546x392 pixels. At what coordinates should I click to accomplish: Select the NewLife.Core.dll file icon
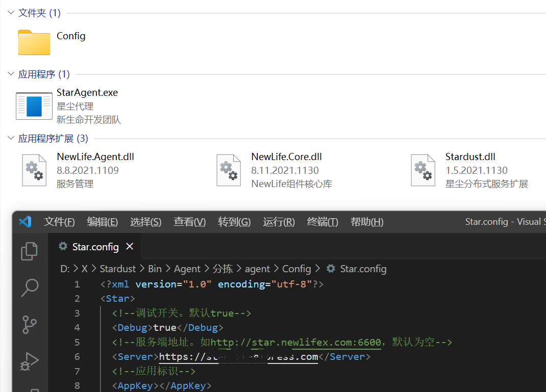(229, 170)
